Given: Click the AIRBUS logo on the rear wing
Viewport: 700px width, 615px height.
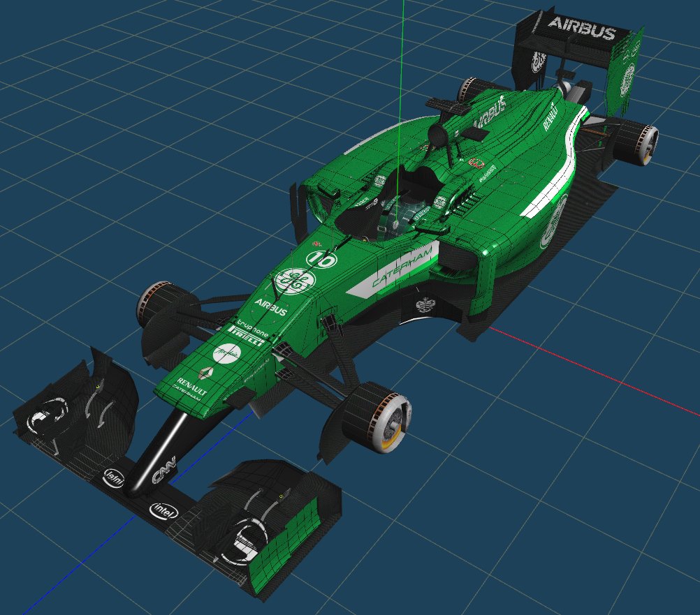Looking at the screenshot, I should (x=581, y=29).
